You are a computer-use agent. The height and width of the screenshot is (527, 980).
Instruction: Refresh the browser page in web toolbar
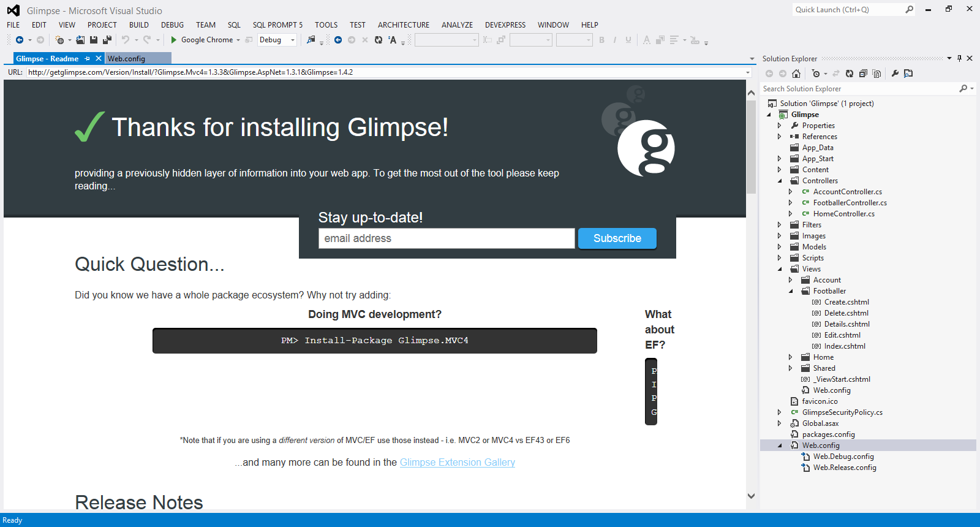point(379,40)
